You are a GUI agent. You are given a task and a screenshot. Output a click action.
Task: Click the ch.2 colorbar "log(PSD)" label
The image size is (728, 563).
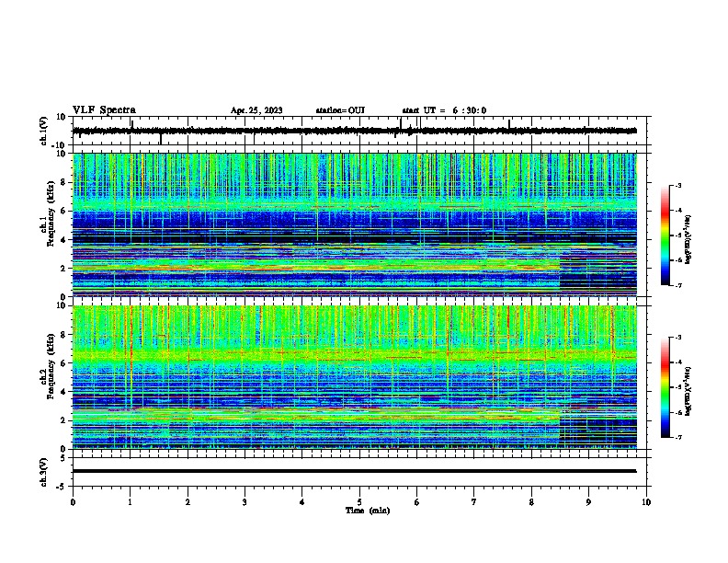688,391
